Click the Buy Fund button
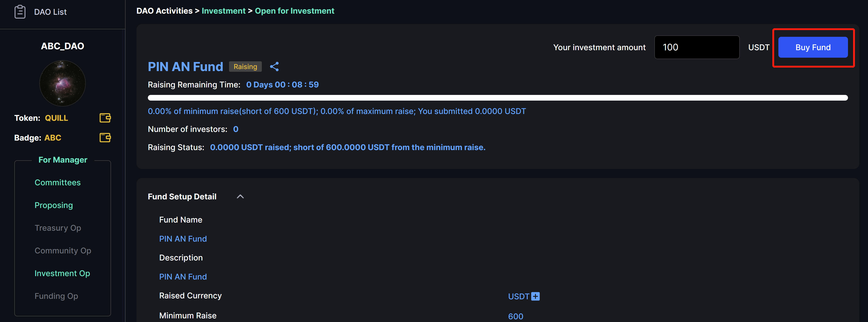The height and width of the screenshot is (322, 868). 813,47
